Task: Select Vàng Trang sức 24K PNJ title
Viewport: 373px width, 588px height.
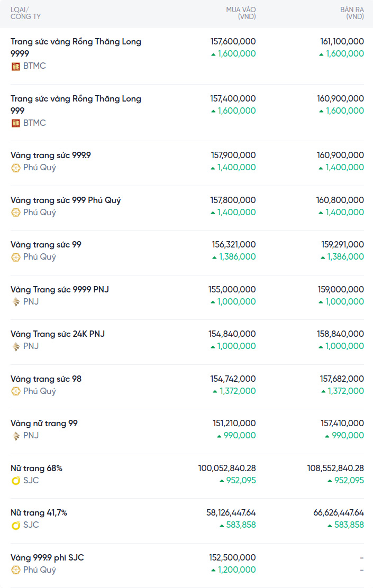Action: [x=58, y=334]
